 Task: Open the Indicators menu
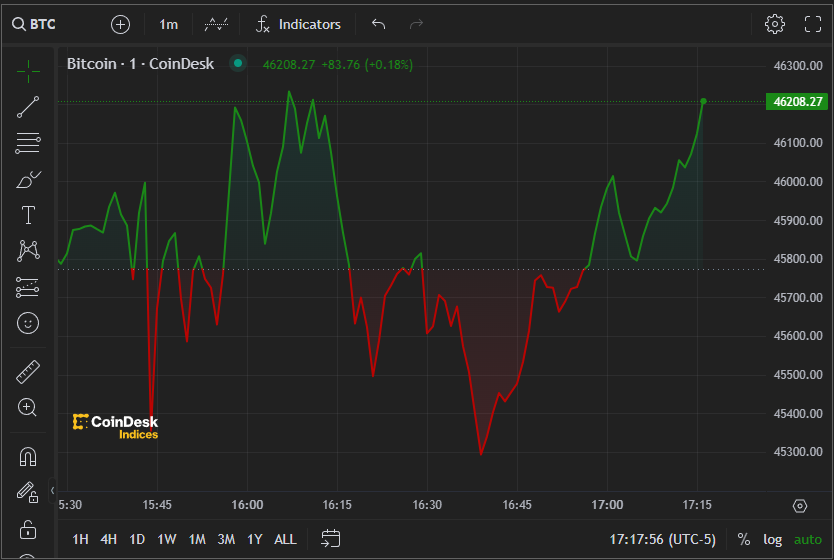[298, 24]
